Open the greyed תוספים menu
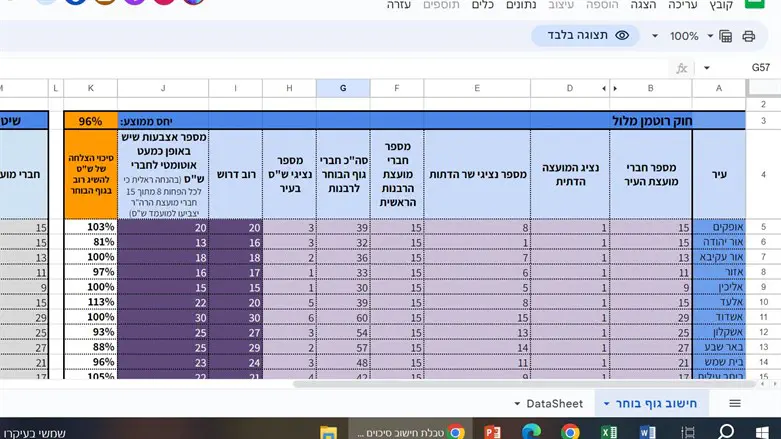This screenshot has width=781, height=439. pos(441,5)
